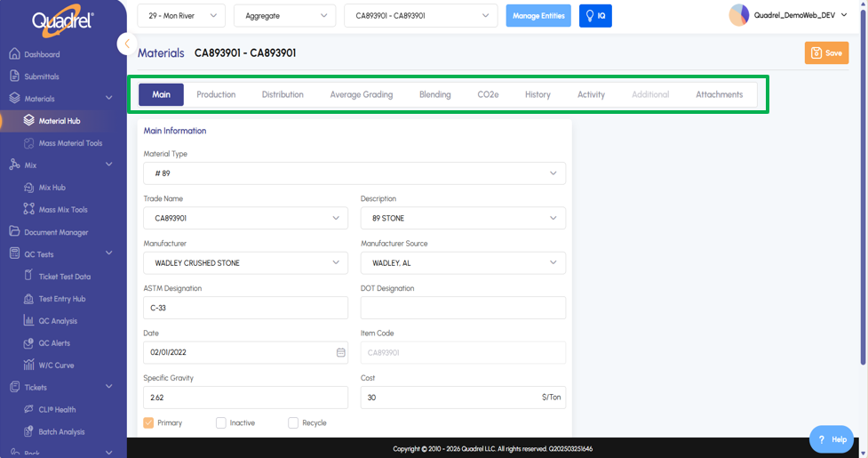Click the QC Tests calculator icon
The width and height of the screenshot is (868, 458).
tap(15, 253)
